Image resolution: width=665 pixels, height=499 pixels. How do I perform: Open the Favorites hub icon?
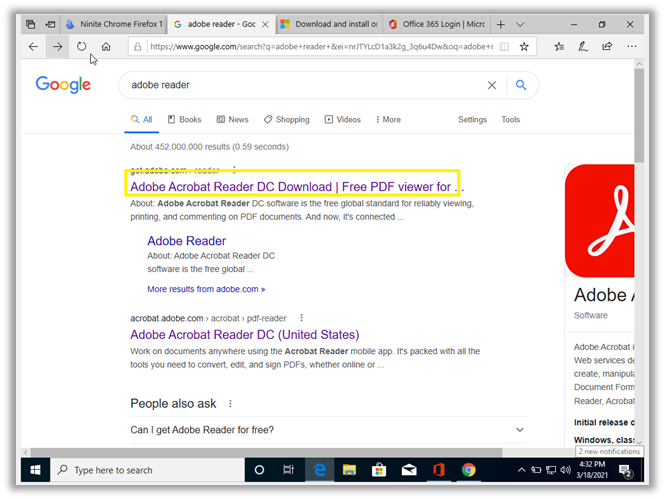point(559,47)
